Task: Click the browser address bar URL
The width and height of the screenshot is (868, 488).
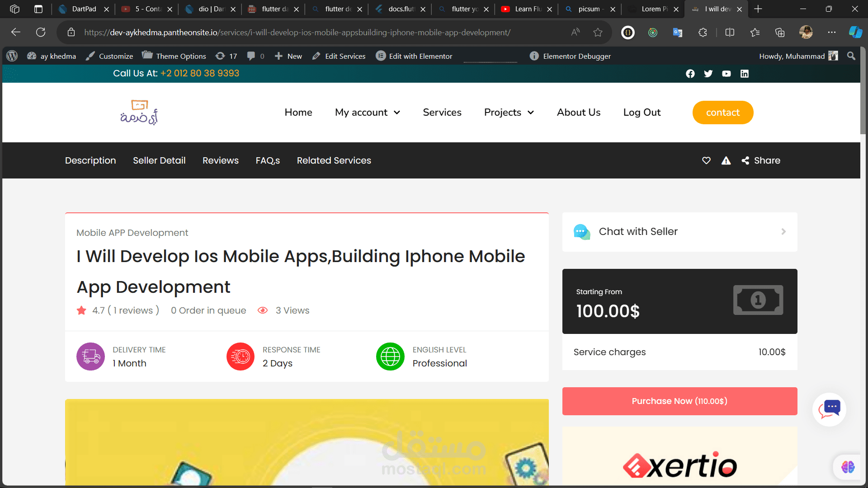Action: pyautogui.click(x=297, y=33)
